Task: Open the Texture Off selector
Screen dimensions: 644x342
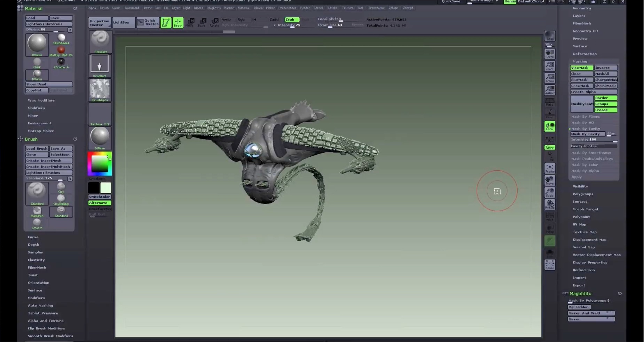Action: 100,114
